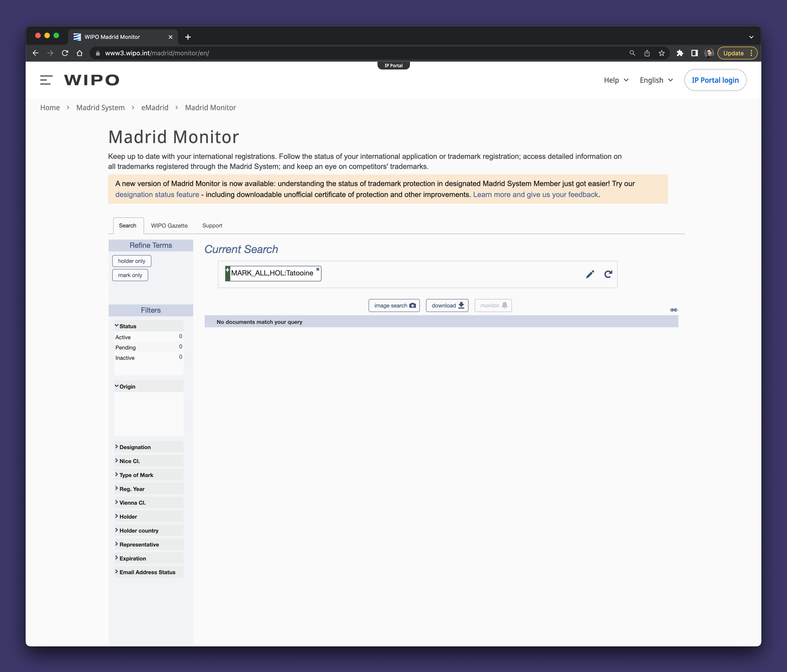Expand the Representative filter
Viewport: 787px width, 672px height.
tap(149, 544)
